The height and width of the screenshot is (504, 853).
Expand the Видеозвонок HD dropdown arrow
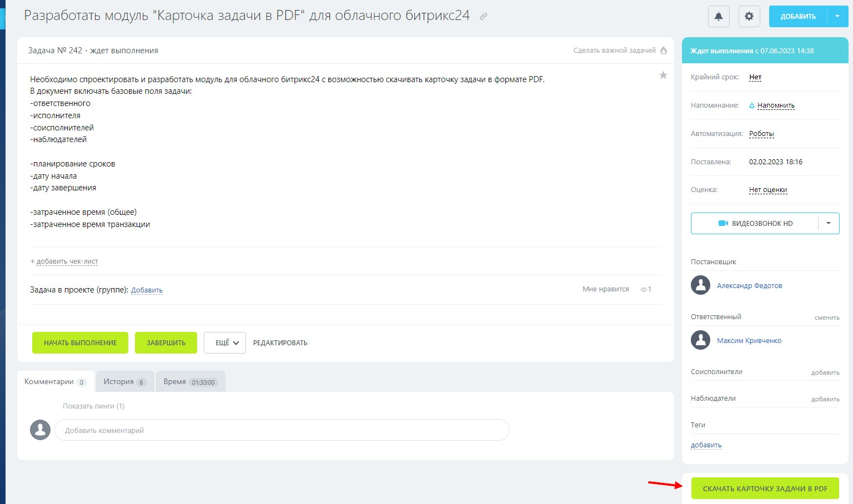click(x=829, y=224)
